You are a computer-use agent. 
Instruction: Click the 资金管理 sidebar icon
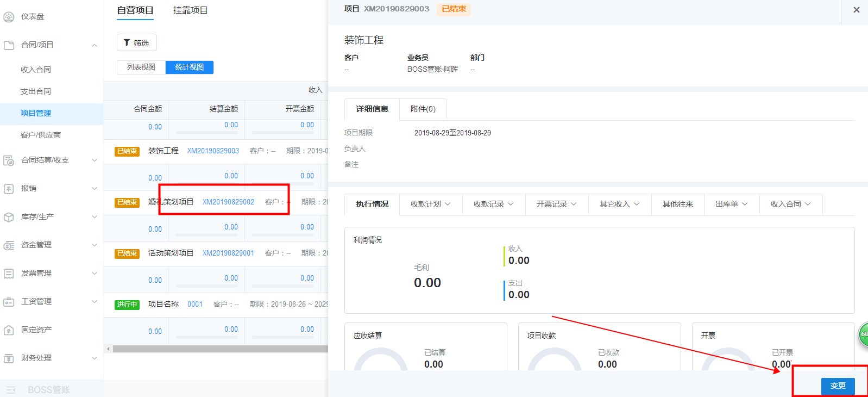[x=9, y=245]
